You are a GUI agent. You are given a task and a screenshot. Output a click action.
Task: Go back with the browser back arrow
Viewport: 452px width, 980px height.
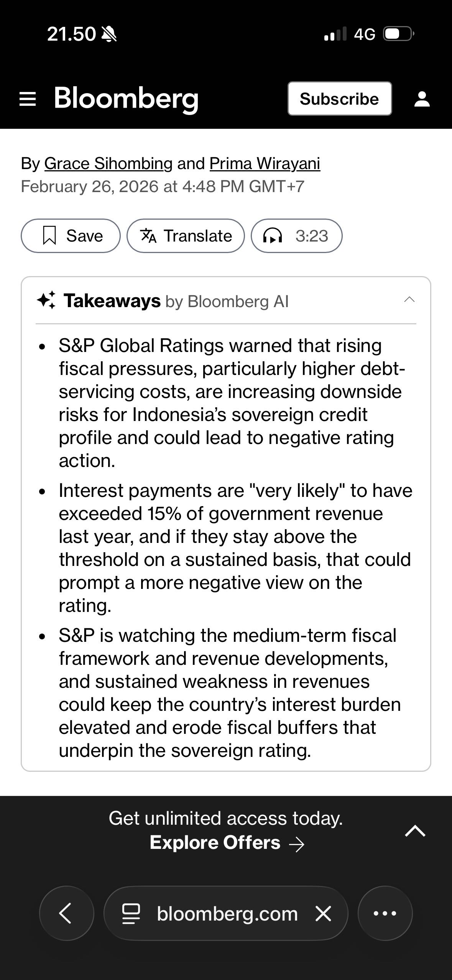[x=66, y=913]
